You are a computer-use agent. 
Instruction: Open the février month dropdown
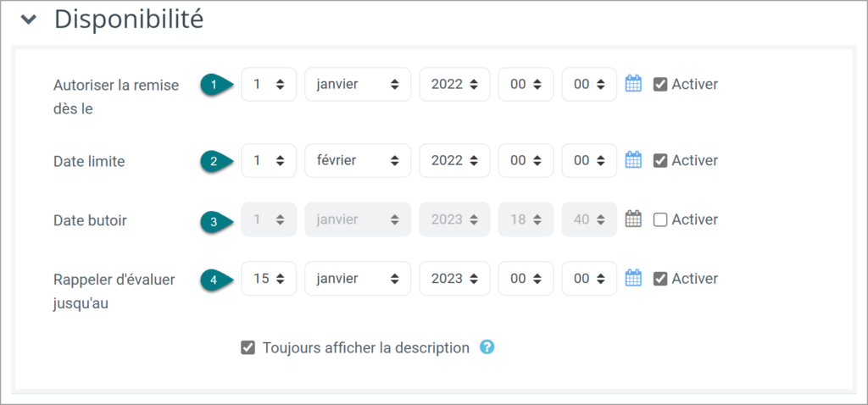[358, 160]
